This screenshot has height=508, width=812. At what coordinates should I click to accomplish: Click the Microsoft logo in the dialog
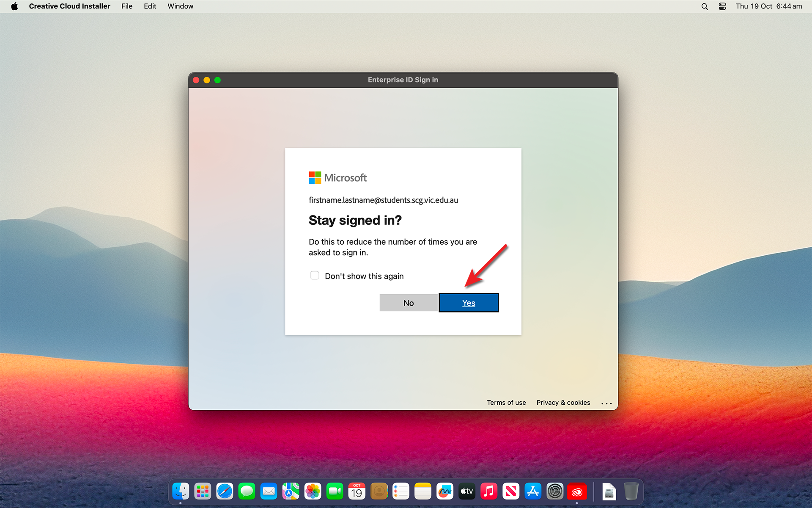[x=337, y=178]
